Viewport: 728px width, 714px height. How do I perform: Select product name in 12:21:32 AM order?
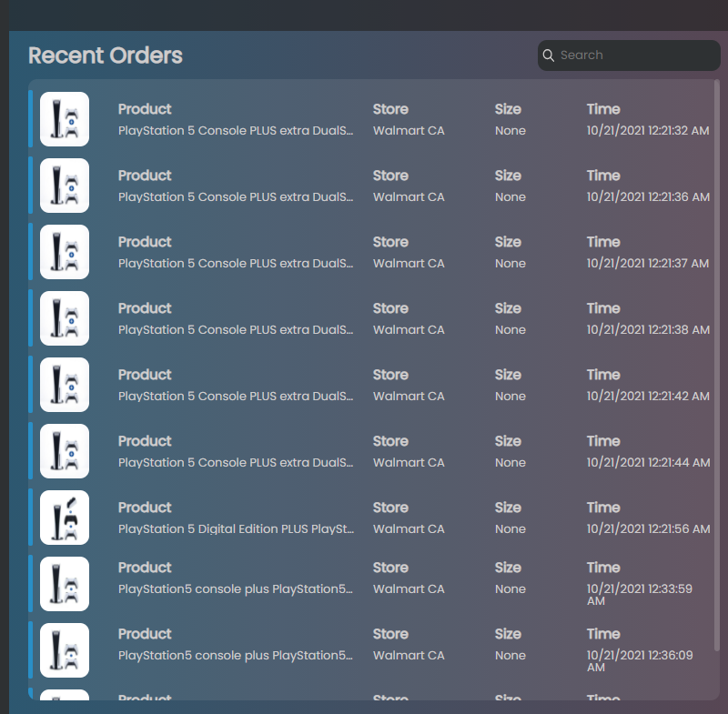[236, 131]
